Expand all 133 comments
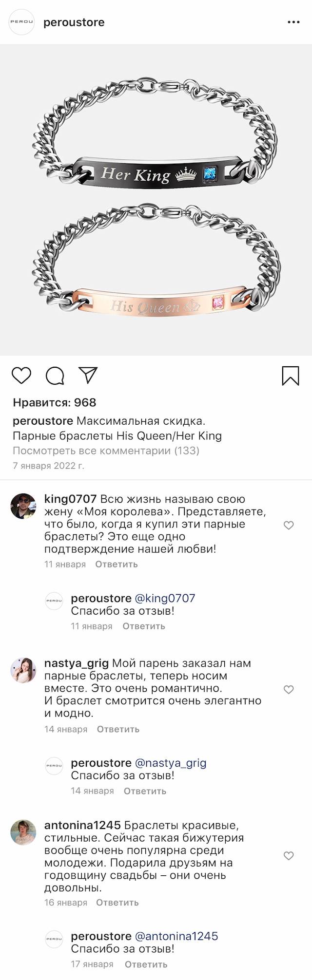The image size is (312, 980). (x=106, y=451)
